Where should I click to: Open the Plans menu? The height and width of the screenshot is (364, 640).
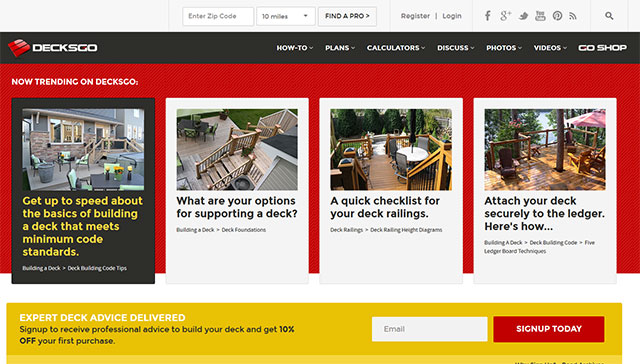[x=340, y=48]
